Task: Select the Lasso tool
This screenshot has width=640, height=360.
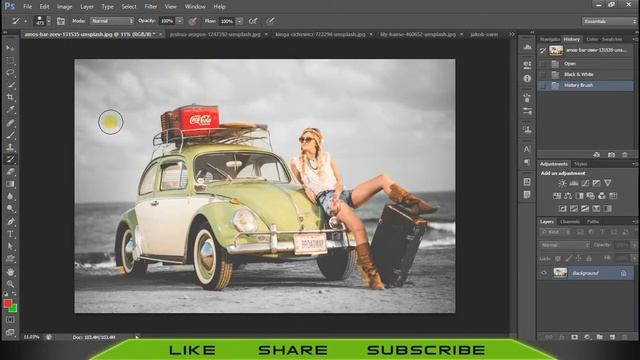Action: 10,72
